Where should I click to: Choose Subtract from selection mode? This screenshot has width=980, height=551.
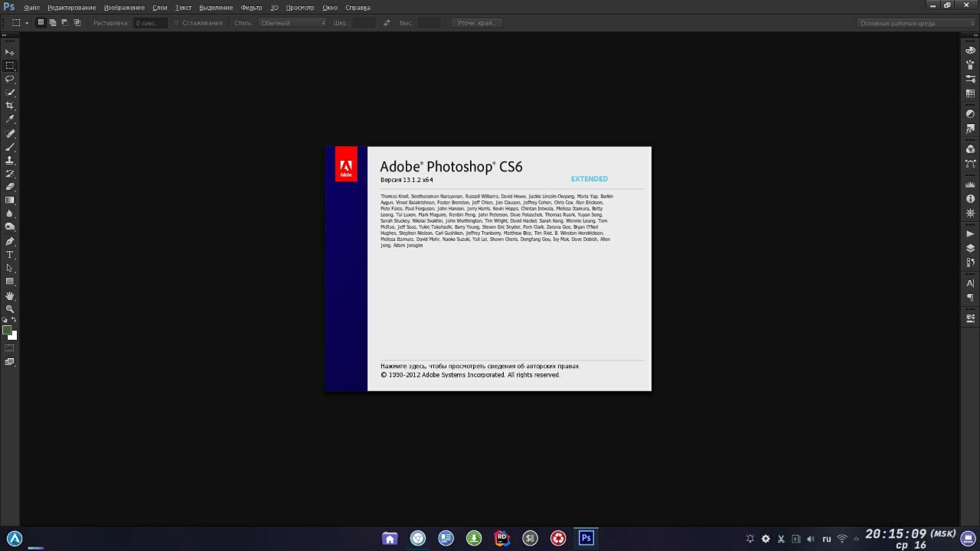tap(65, 23)
